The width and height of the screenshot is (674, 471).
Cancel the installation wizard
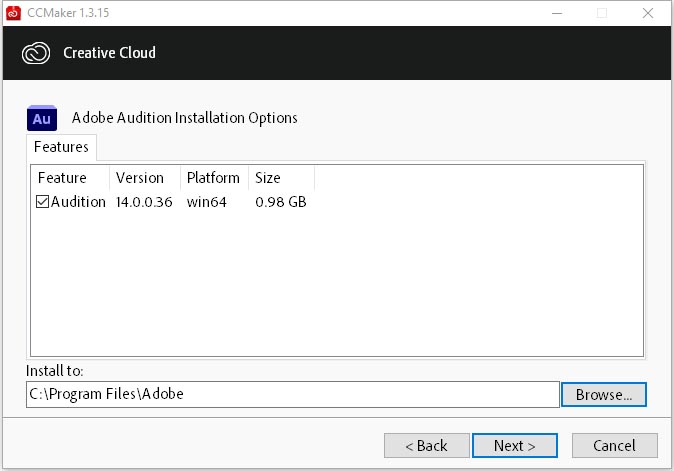[614, 445]
